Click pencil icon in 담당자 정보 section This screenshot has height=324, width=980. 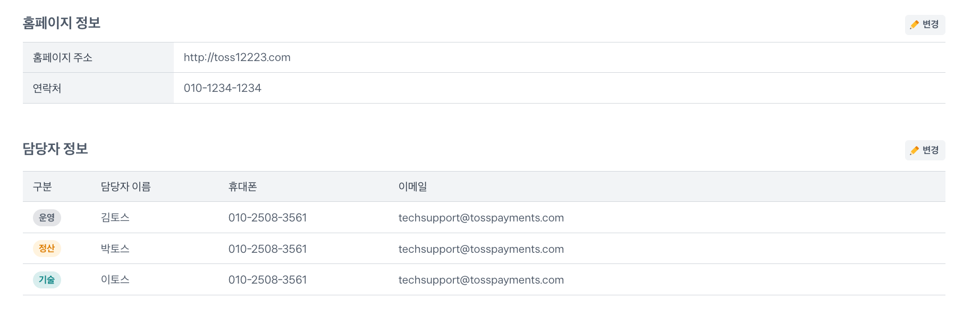pyautogui.click(x=914, y=150)
